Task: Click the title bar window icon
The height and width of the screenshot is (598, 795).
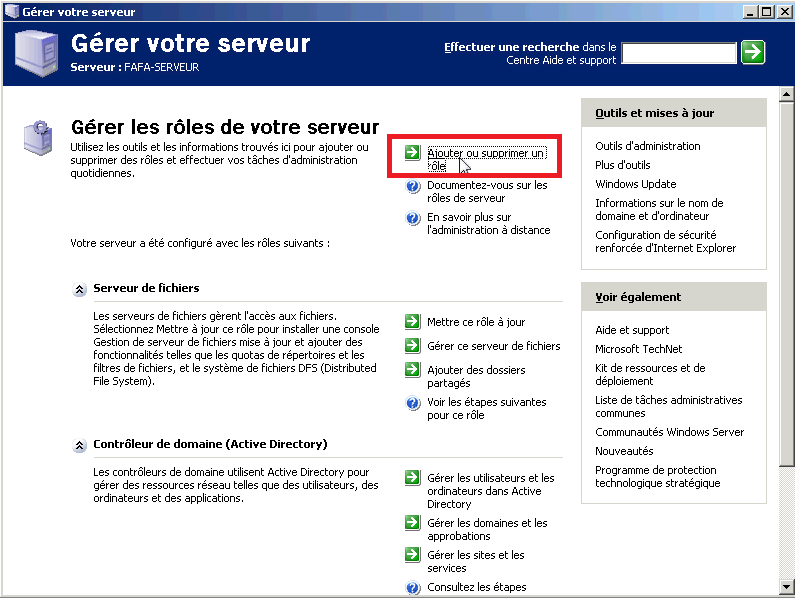Action: tap(11, 11)
